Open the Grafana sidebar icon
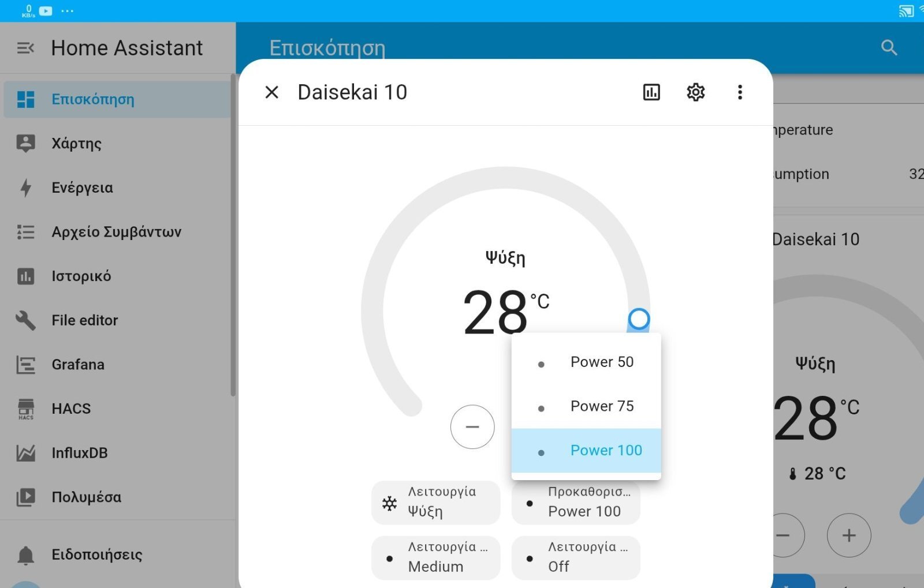924x588 pixels. coord(26,365)
